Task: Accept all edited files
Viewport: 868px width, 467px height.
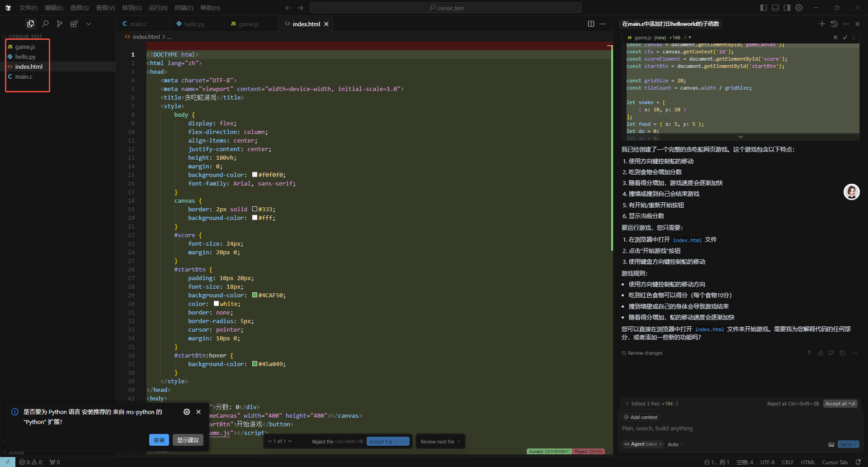Action: click(840, 404)
